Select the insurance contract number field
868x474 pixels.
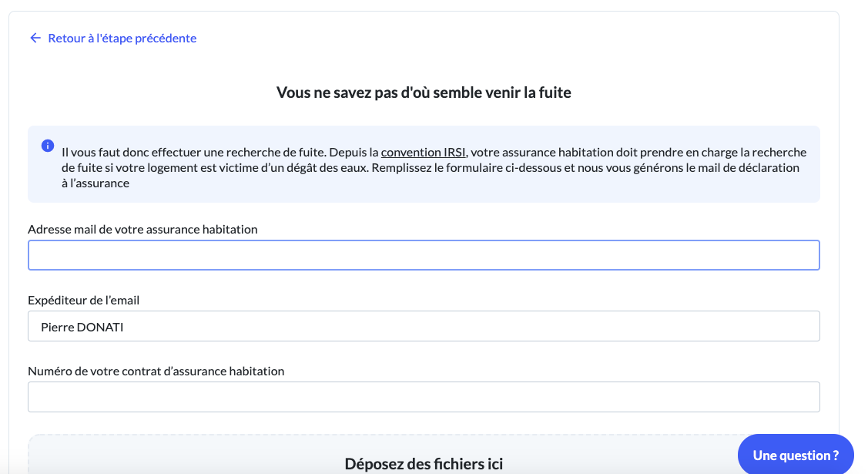424,397
